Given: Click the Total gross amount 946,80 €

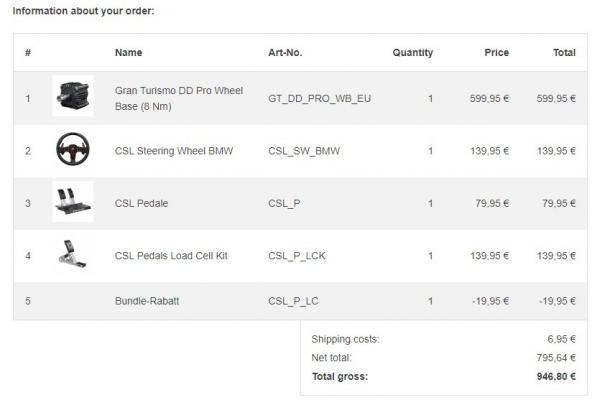Looking at the screenshot, I should pyautogui.click(x=555, y=376).
